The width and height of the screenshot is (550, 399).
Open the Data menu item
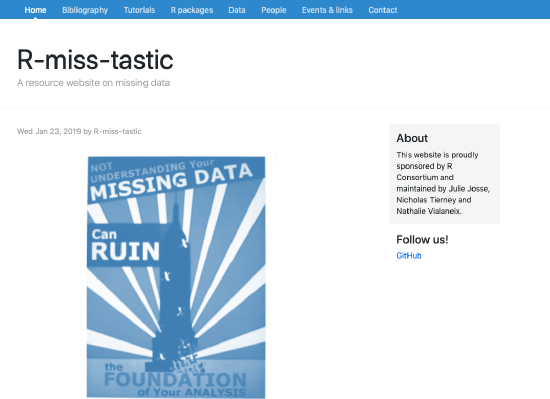[x=237, y=10]
